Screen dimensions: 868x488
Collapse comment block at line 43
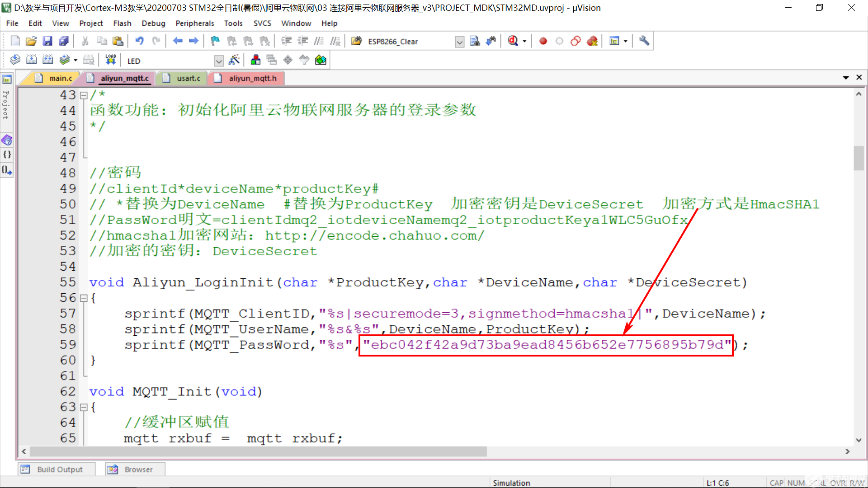(84, 95)
